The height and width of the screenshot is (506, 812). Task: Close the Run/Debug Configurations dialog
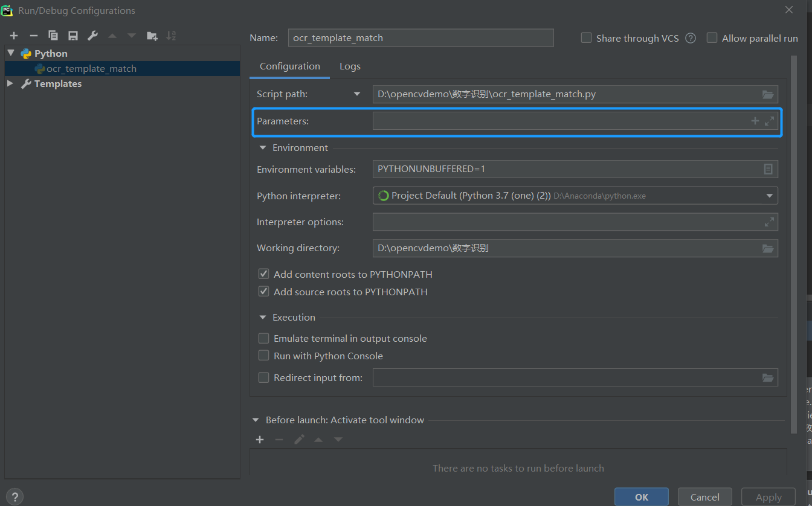tap(789, 10)
